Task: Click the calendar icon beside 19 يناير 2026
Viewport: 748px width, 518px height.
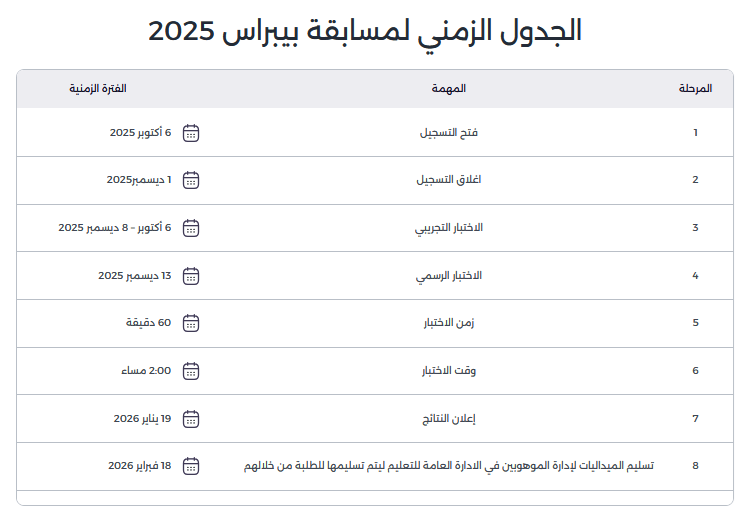Action: (x=191, y=418)
